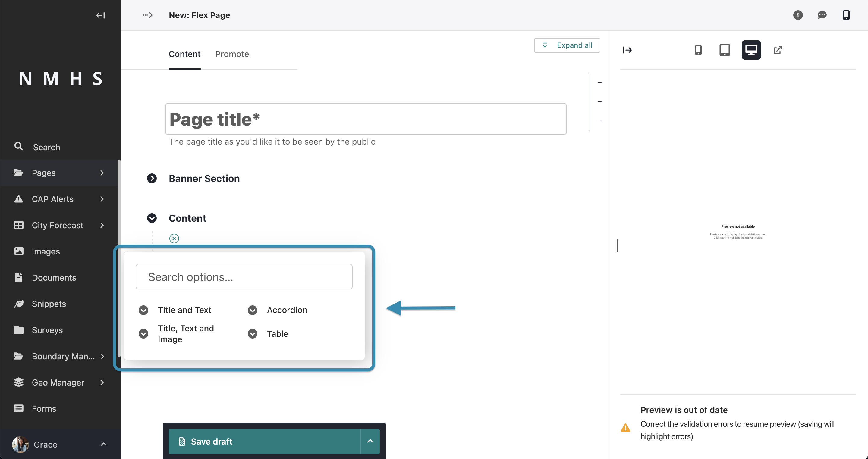
Task: Open the Save draft options chevron
Action: tap(370, 441)
